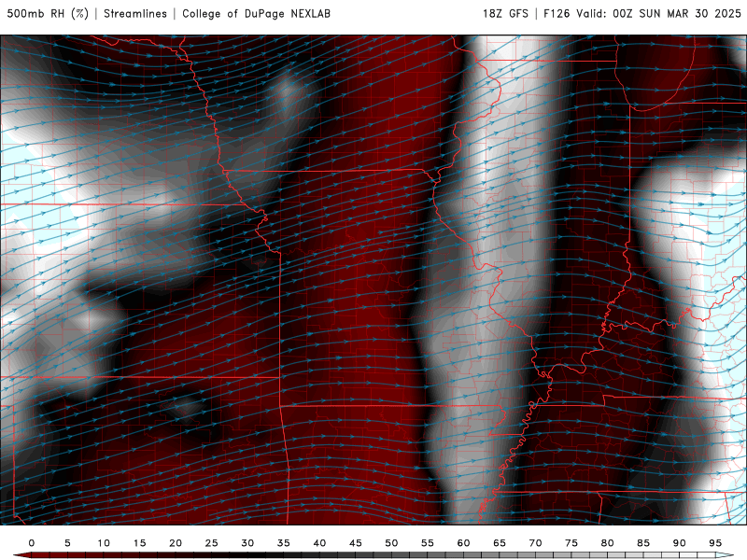747x560 pixels.
Task: Click the "500mb RH (%)" title text
Action: 49,13
